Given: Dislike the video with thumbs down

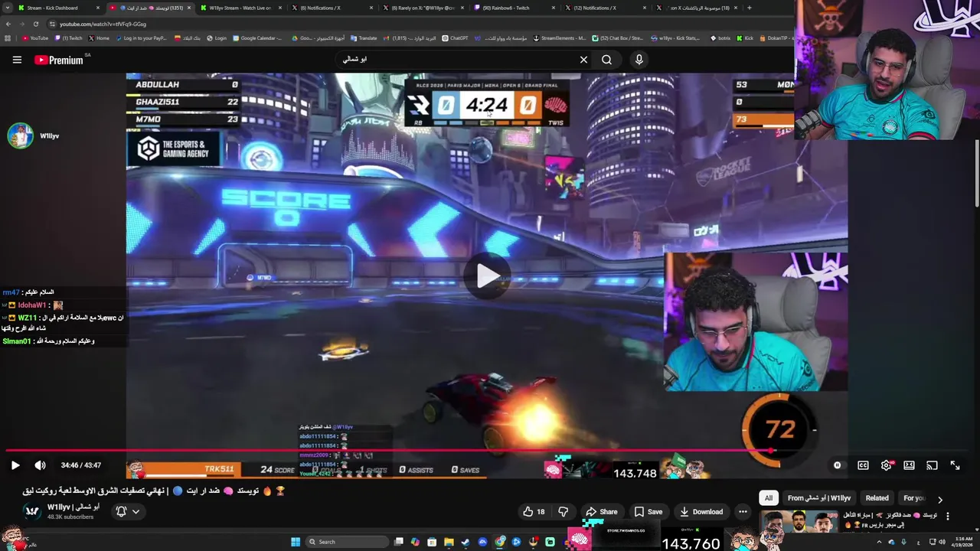Looking at the screenshot, I should tap(563, 512).
